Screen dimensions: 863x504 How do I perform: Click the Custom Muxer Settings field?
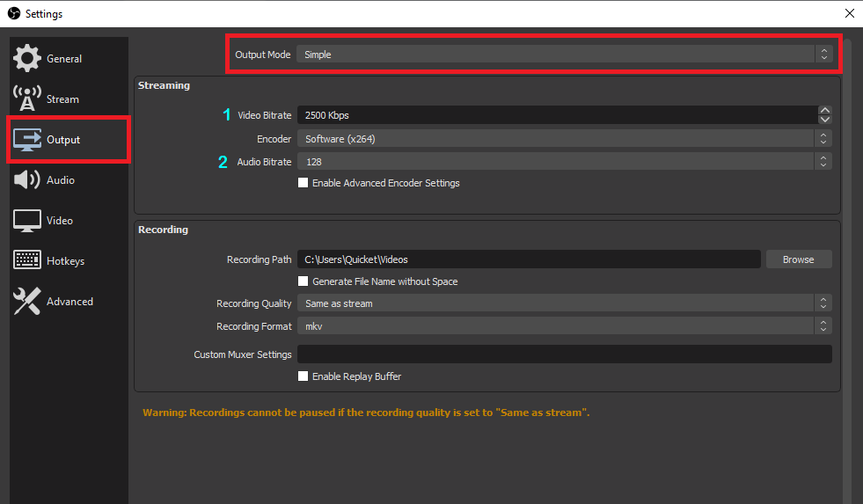(x=564, y=354)
